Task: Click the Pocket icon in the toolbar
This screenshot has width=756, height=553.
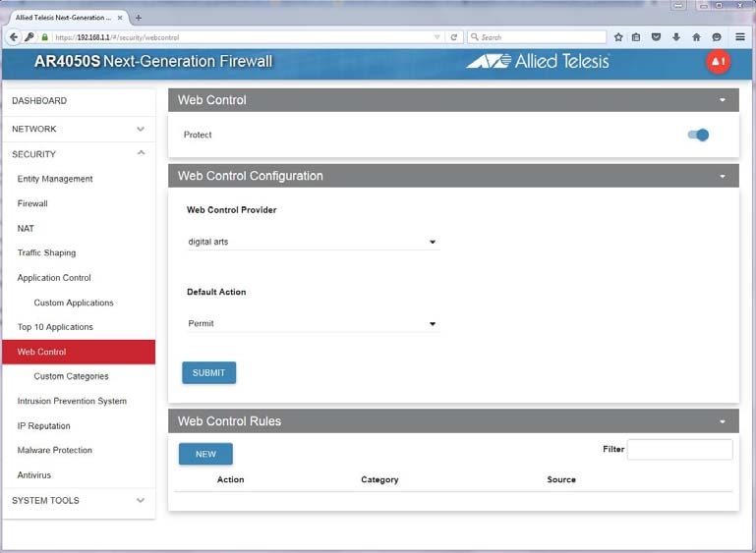Action: pos(656,37)
